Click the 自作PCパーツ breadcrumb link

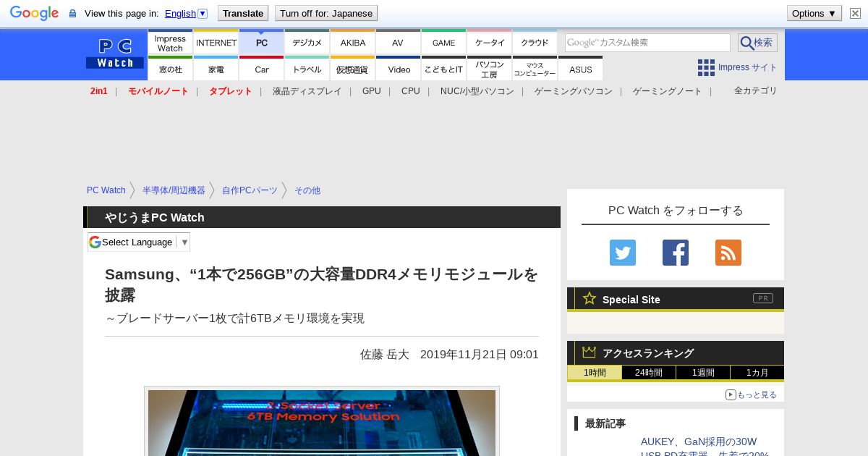click(250, 190)
